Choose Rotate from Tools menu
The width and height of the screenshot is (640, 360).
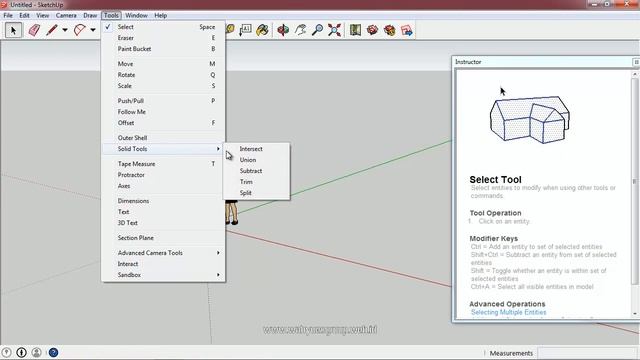(163, 75)
